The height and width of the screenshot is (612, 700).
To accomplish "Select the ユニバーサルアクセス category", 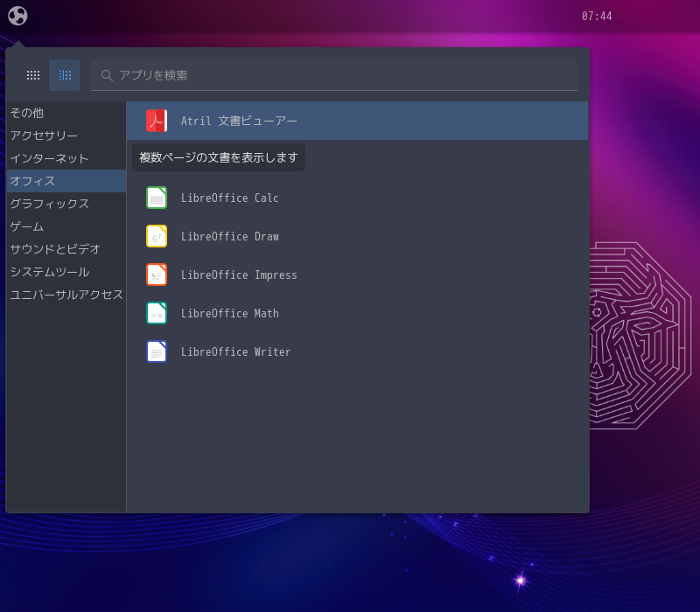I will point(66,295).
